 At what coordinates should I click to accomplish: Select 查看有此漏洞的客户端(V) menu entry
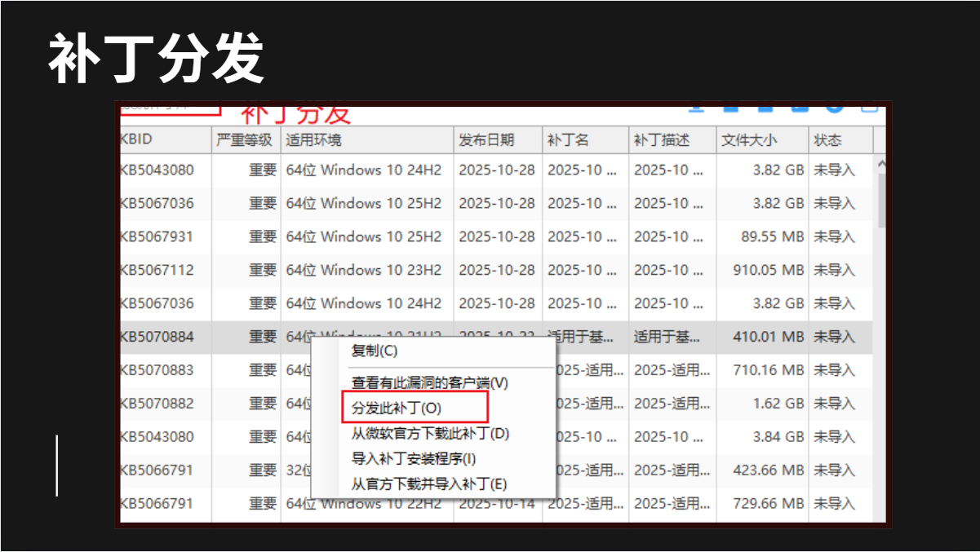pyautogui.click(x=429, y=382)
